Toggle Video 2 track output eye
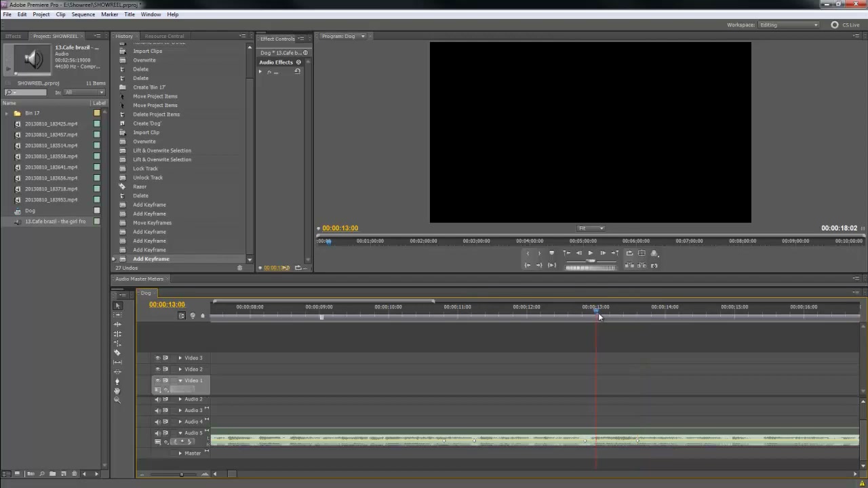The width and height of the screenshot is (868, 488). (x=157, y=369)
